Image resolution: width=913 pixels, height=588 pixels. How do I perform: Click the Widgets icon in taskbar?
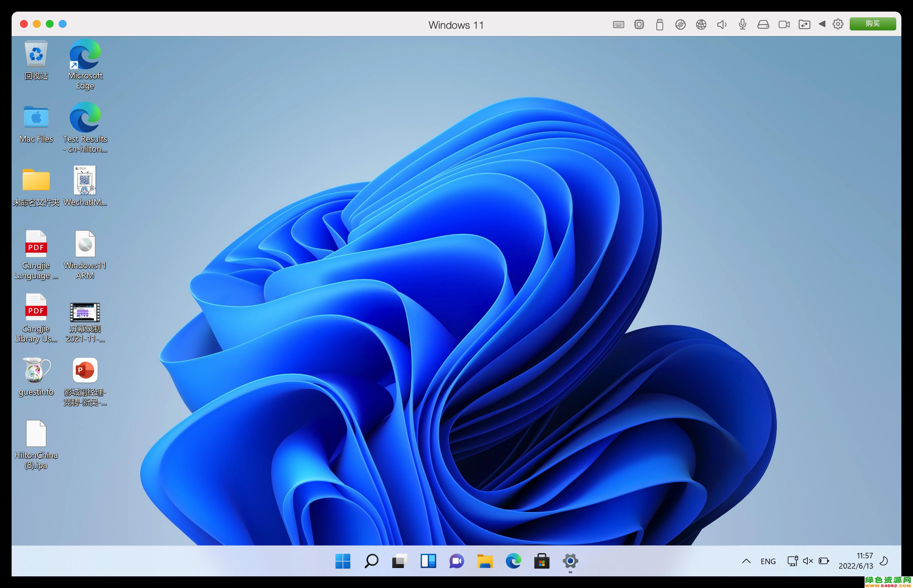pos(428,561)
